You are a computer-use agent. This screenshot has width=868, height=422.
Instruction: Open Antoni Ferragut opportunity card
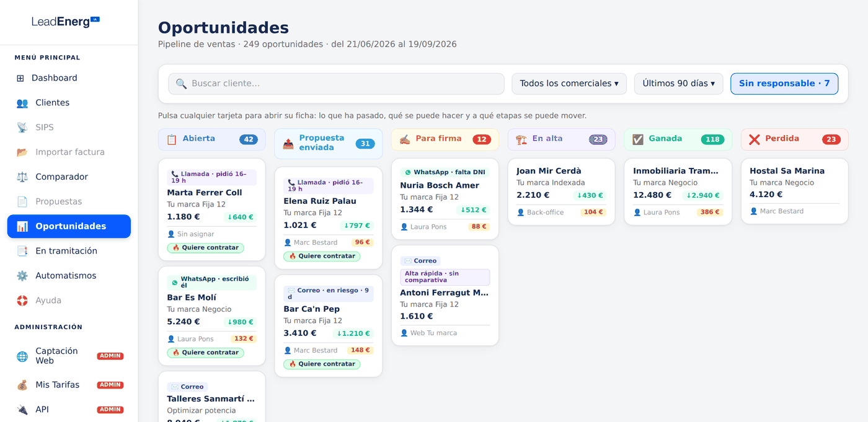pyautogui.click(x=445, y=296)
